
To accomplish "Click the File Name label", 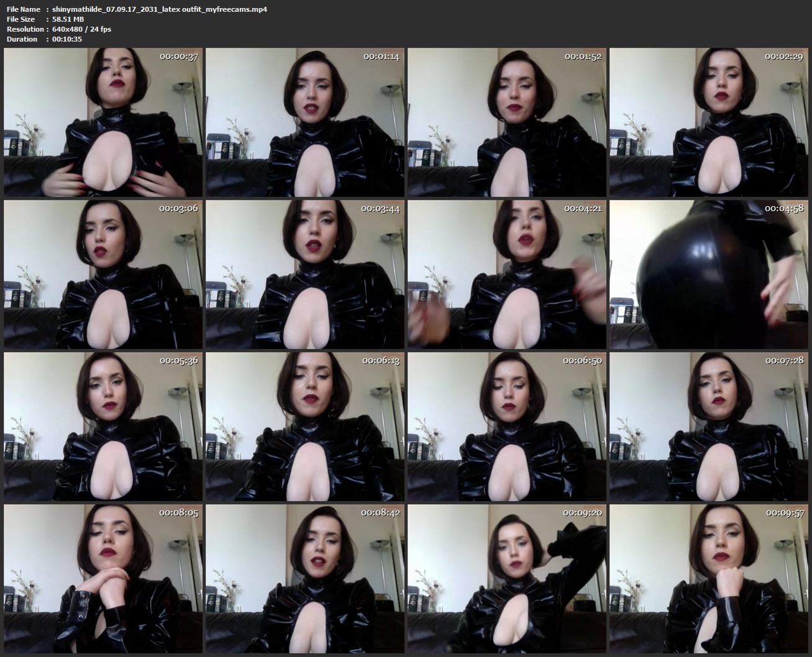I will pyautogui.click(x=24, y=9).
